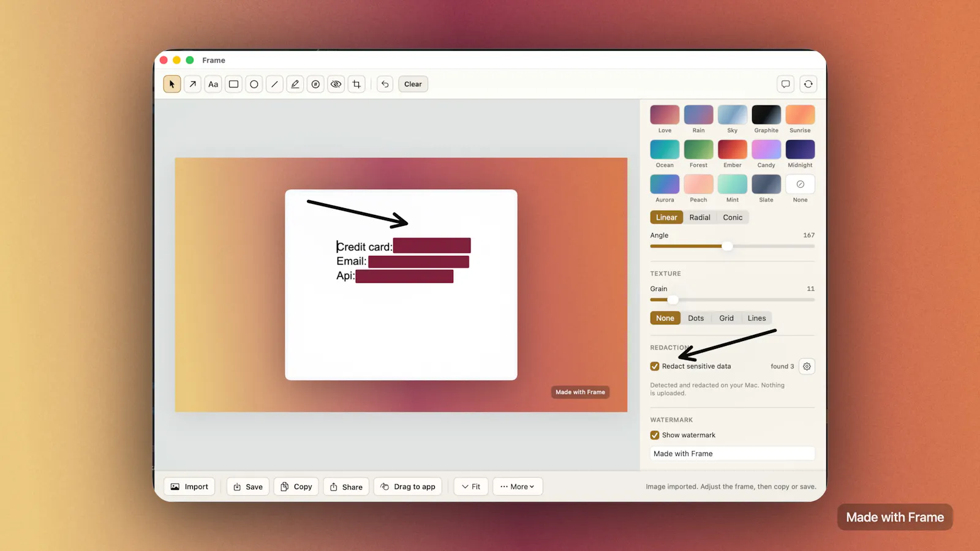Select the straight line tool
Viewport: 980px width, 551px height.
point(274,84)
